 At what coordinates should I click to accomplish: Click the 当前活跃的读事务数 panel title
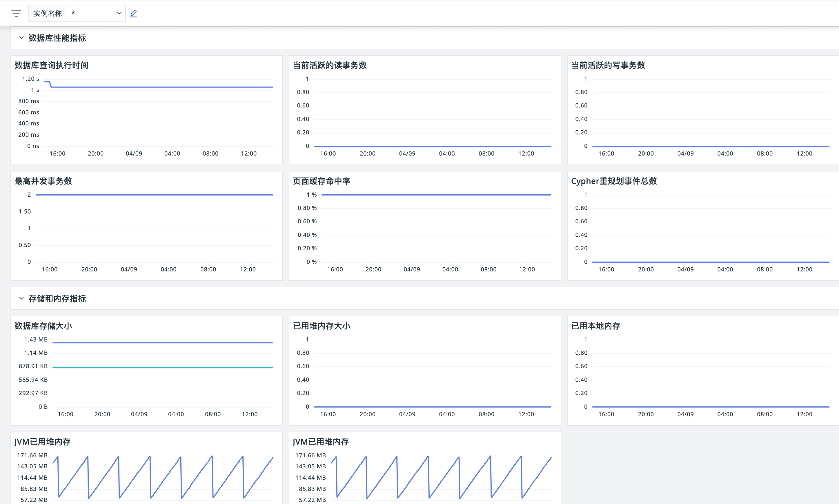pyautogui.click(x=330, y=65)
